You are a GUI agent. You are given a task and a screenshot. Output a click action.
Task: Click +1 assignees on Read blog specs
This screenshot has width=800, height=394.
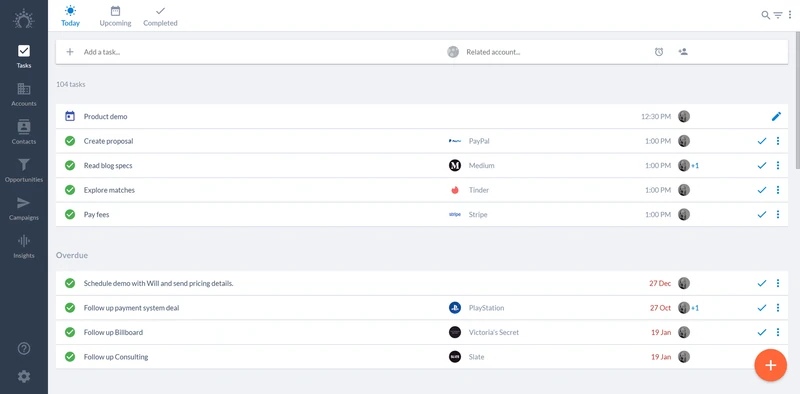pyautogui.click(x=695, y=165)
